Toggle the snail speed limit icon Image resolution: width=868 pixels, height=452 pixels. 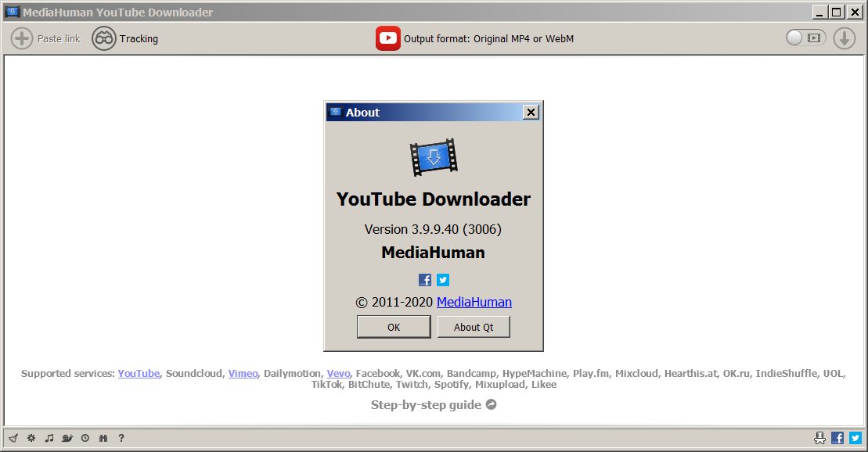[x=67, y=438]
